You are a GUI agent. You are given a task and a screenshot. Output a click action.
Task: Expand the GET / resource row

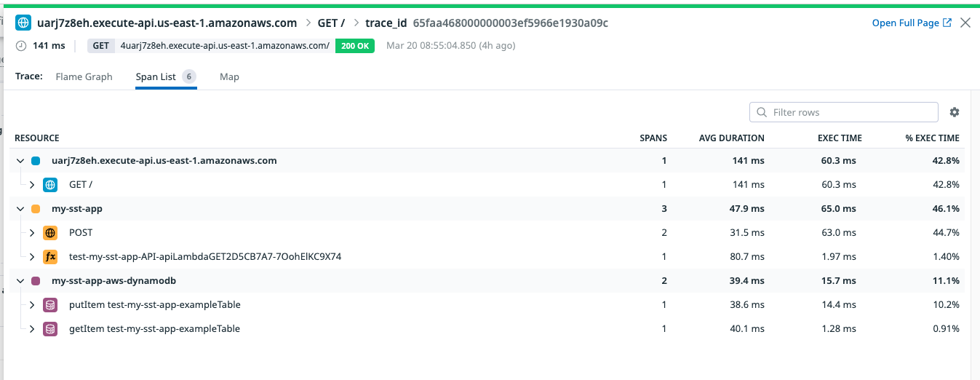click(32, 185)
